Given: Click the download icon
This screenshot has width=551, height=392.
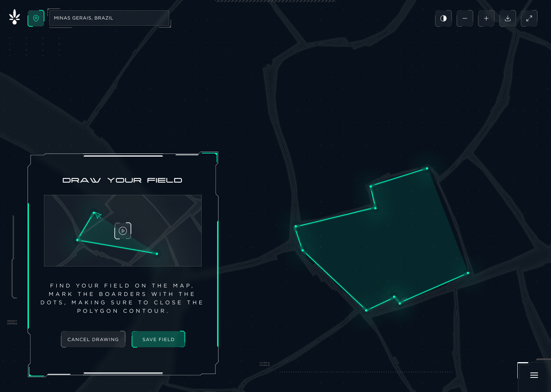Looking at the screenshot, I should pyautogui.click(x=508, y=18).
